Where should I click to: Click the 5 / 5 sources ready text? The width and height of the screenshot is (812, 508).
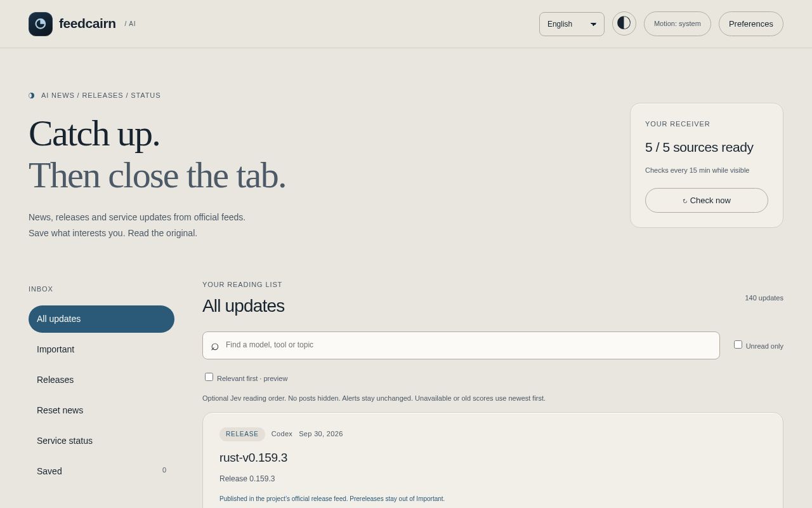[x=699, y=147]
